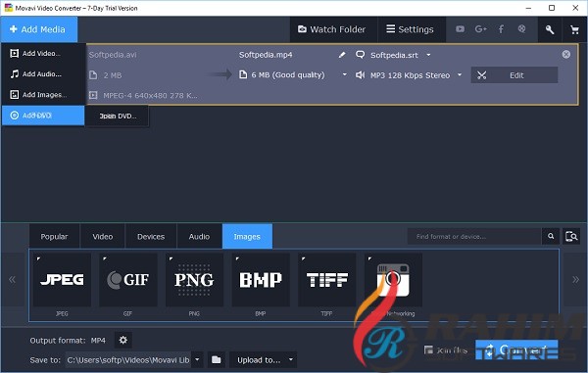Viewport: 588px width, 373px height.
Task: Switch to the Devices tab
Action: click(151, 236)
